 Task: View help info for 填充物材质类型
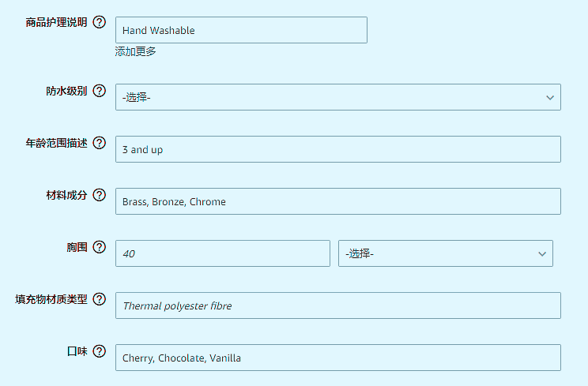pos(100,299)
